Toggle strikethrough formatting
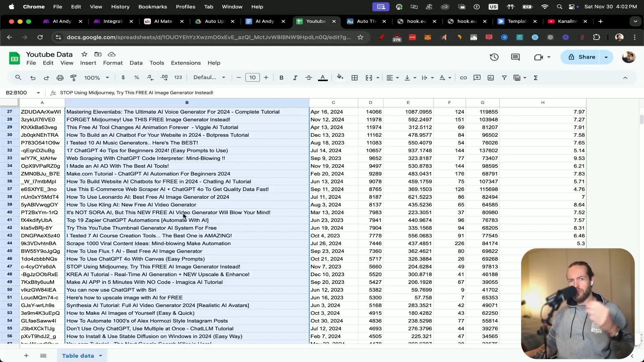 309,78
